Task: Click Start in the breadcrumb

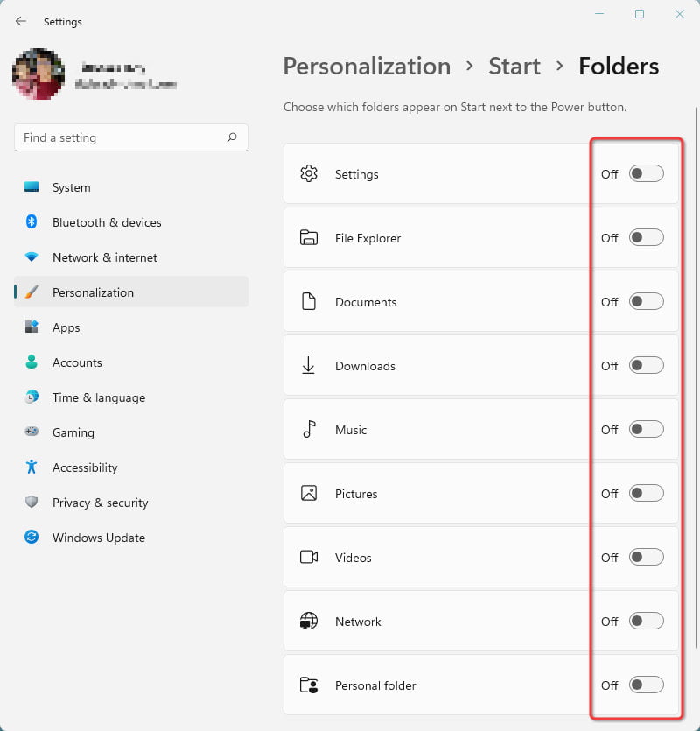Action: point(514,66)
